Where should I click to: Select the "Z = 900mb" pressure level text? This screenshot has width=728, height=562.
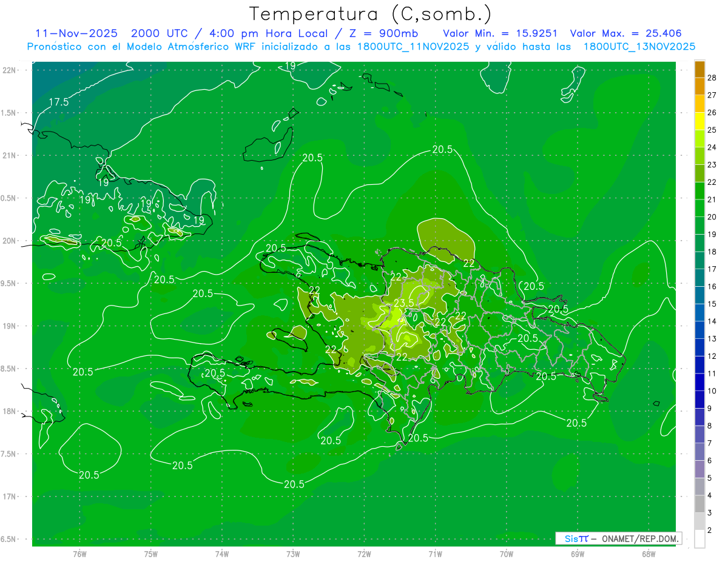tap(385, 33)
